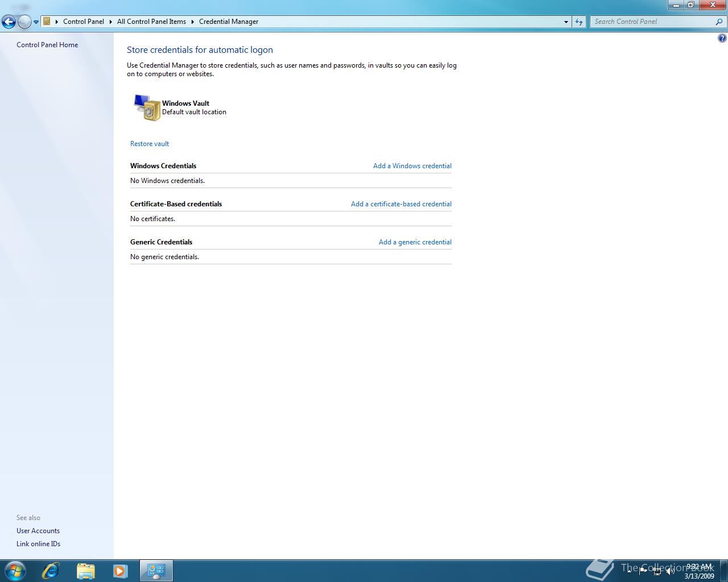
Task: Click the Back navigation arrow
Action: 9,22
